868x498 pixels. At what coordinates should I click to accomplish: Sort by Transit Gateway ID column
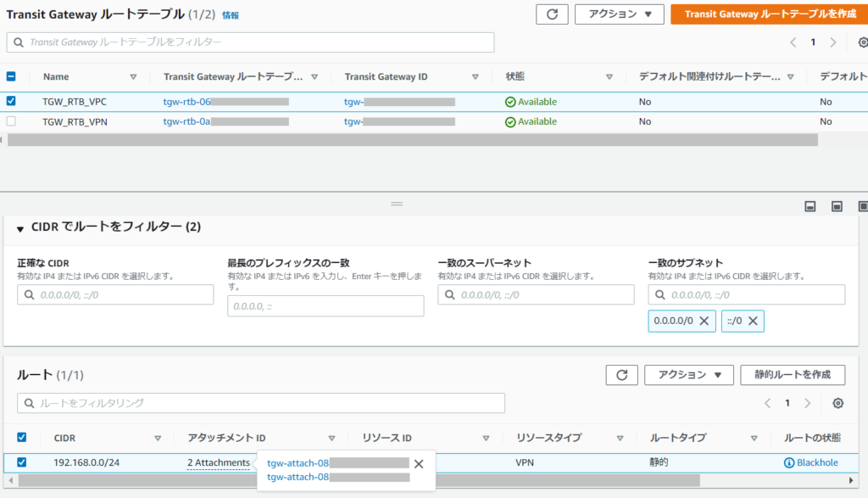pyautogui.click(x=475, y=77)
